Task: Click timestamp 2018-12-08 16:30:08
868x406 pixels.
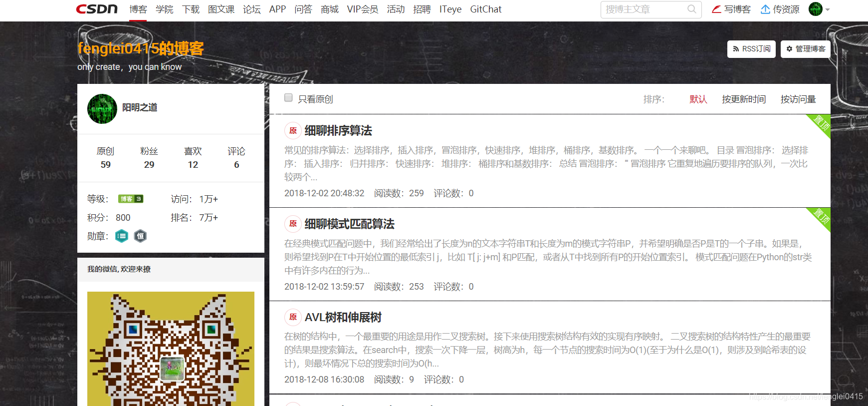Action: (324, 380)
